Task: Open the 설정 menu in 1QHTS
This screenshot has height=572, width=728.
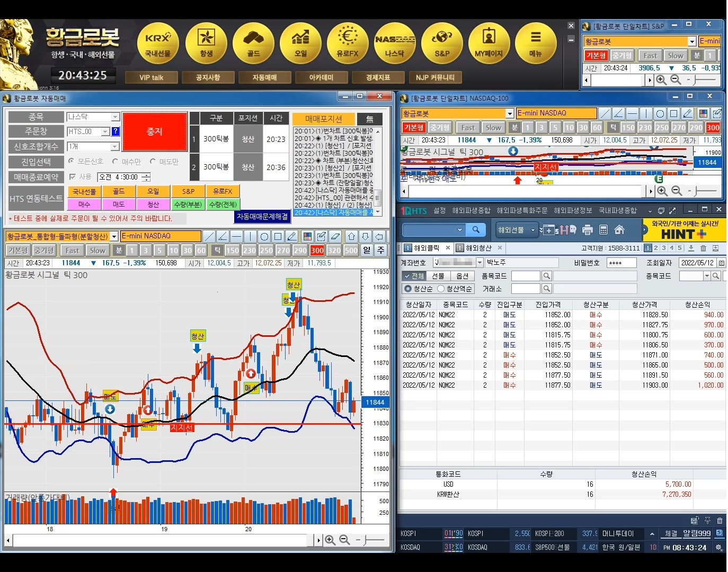Action: click(x=440, y=210)
